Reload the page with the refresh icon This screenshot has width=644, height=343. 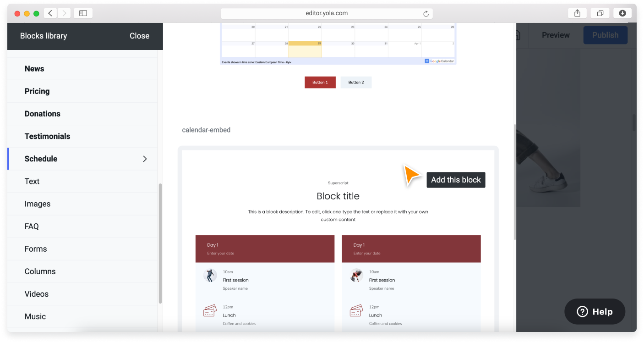426,14
